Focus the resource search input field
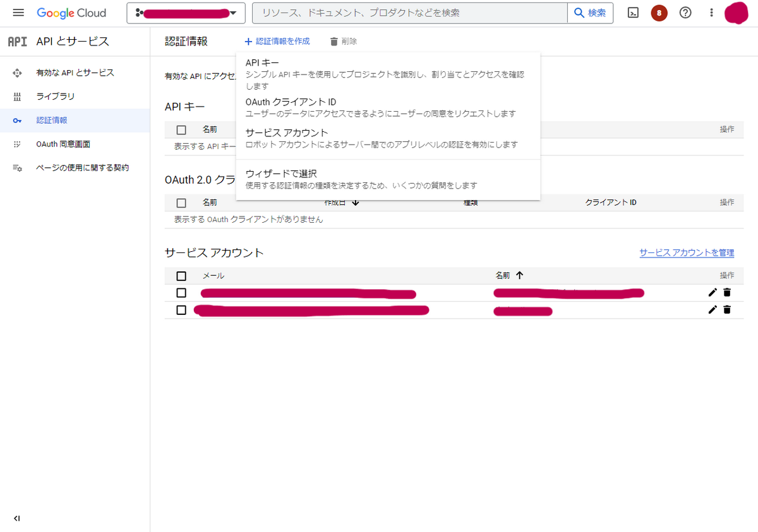Viewport: 758px width, 532px height. tap(410, 13)
